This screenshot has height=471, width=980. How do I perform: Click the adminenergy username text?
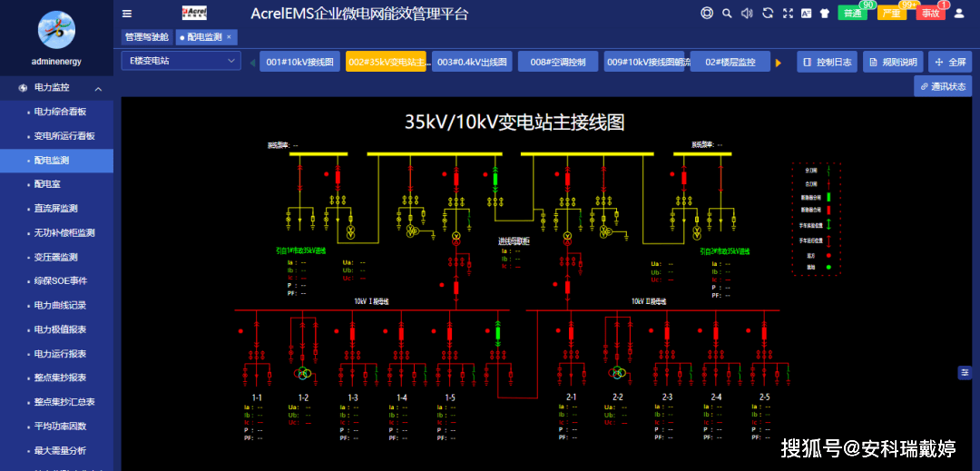point(56,61)
